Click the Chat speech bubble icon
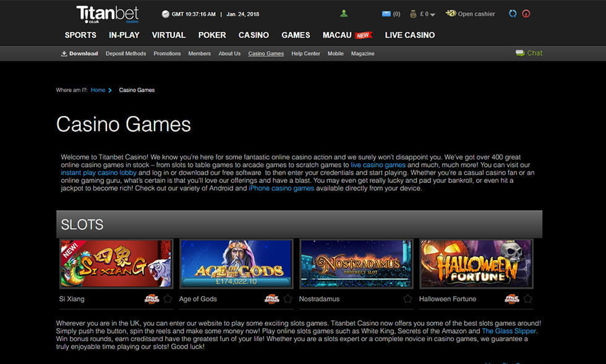606x364 pixels. coord(520,53)
